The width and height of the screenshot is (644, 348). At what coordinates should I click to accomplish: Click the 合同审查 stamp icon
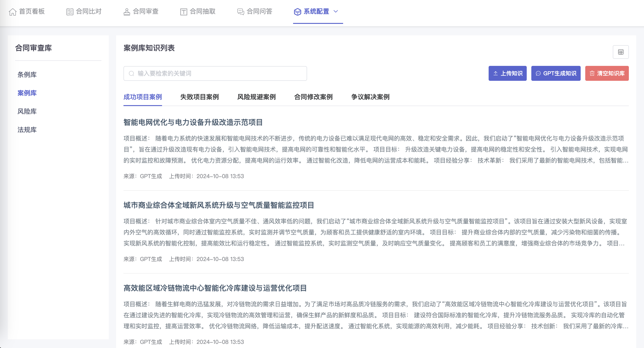[127, 12]
